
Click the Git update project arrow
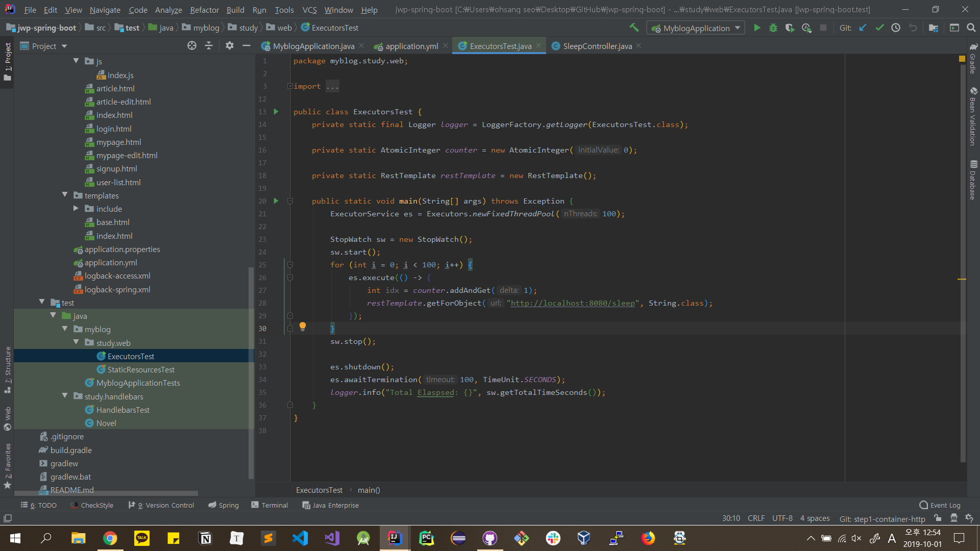[x=863, y=28]
